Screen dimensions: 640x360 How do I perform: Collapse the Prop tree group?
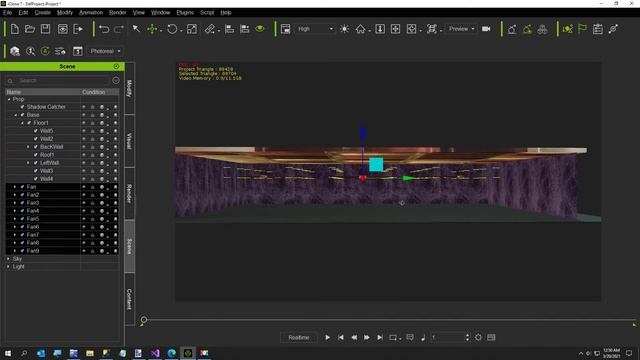[9, 99]
